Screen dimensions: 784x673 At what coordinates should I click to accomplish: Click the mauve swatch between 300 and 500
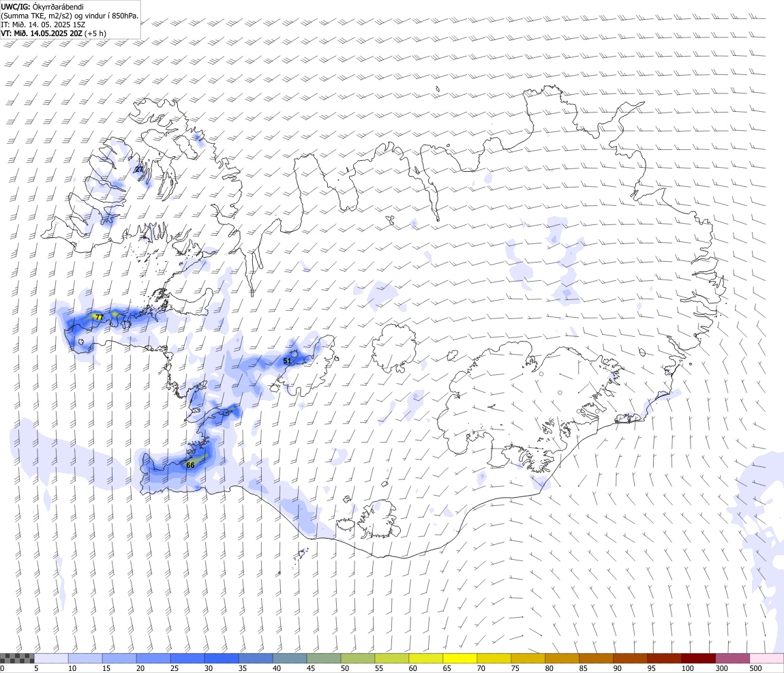coord(732,659)
